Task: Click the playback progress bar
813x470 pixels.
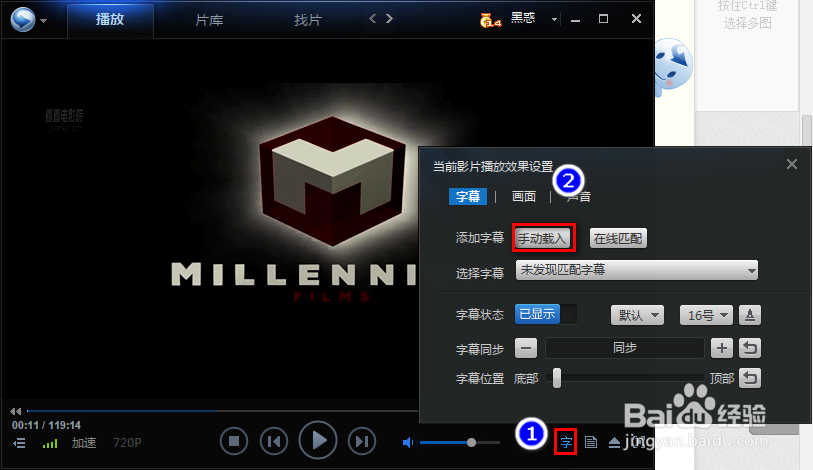Action: coord(222,411)
